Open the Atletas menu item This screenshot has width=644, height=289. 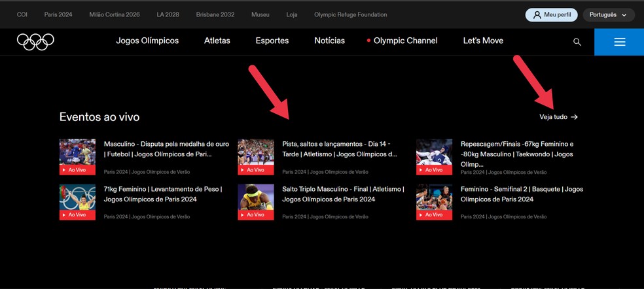tap(217, 41)
